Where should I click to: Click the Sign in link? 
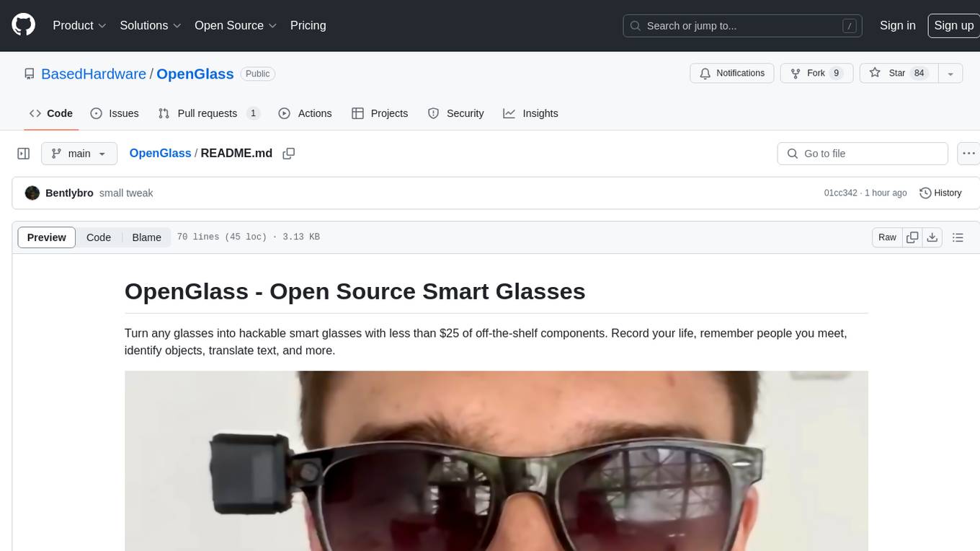(x=898, y=25)
